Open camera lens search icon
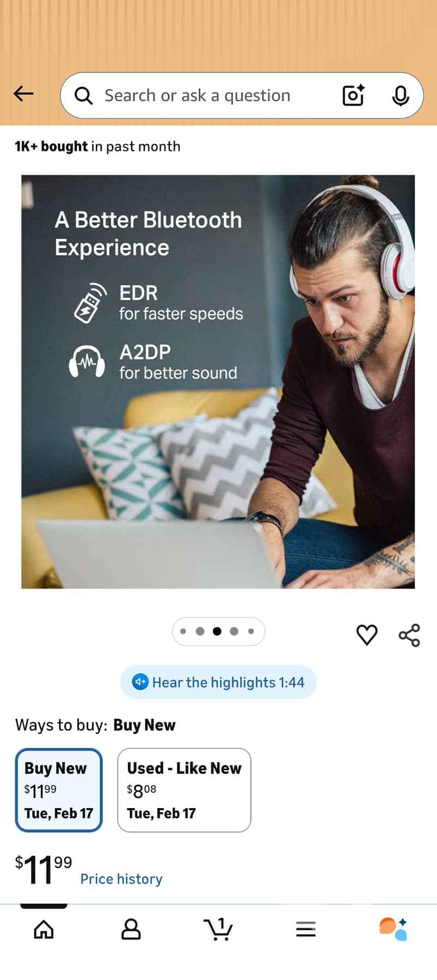Screen dimensions: 437x980 [x=353, y=95]
